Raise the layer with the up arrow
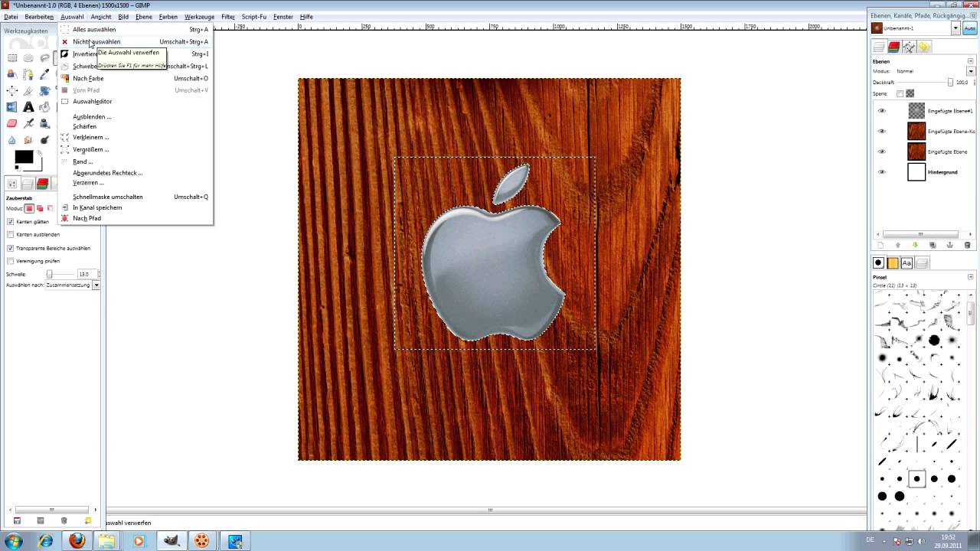 tap(899, 245)
